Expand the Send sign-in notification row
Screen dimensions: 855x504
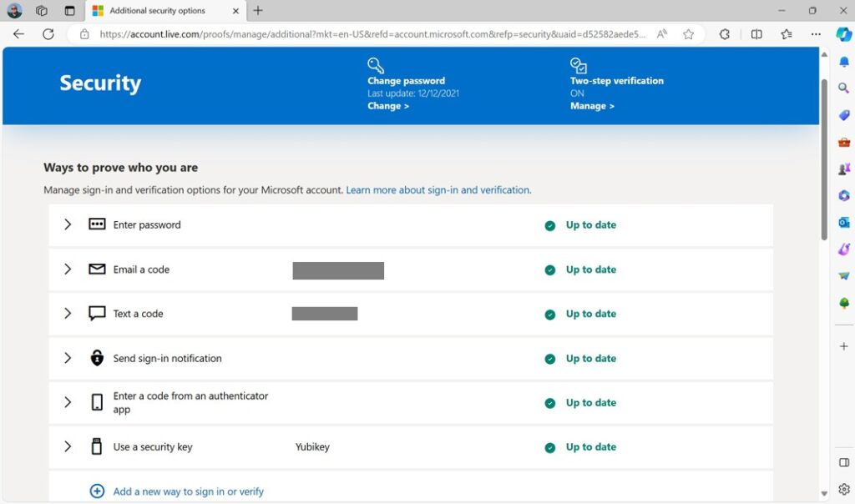[68, 358]
